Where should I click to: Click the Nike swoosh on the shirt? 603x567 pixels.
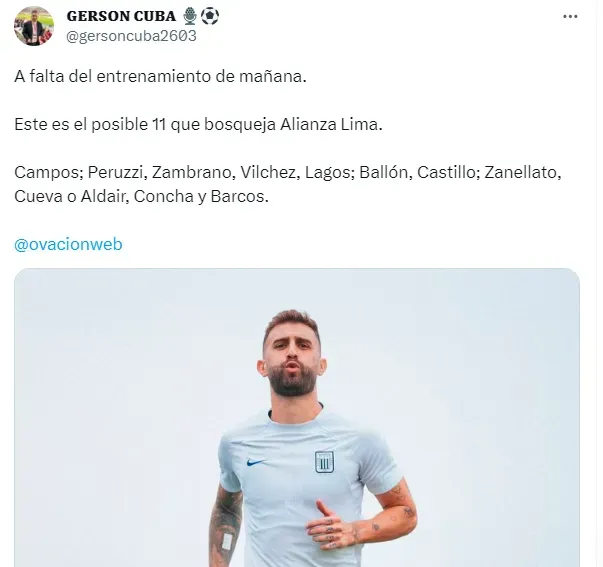click(x=257, y=462)
